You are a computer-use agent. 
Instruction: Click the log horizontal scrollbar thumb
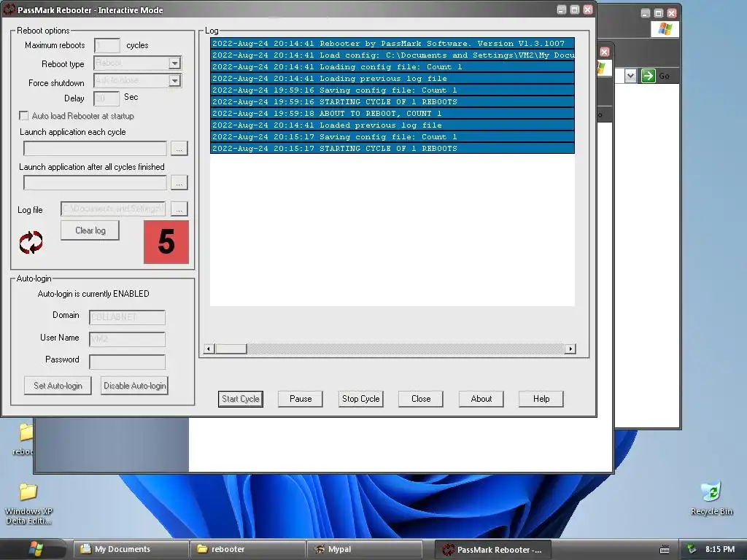click(x=231, y=349)
